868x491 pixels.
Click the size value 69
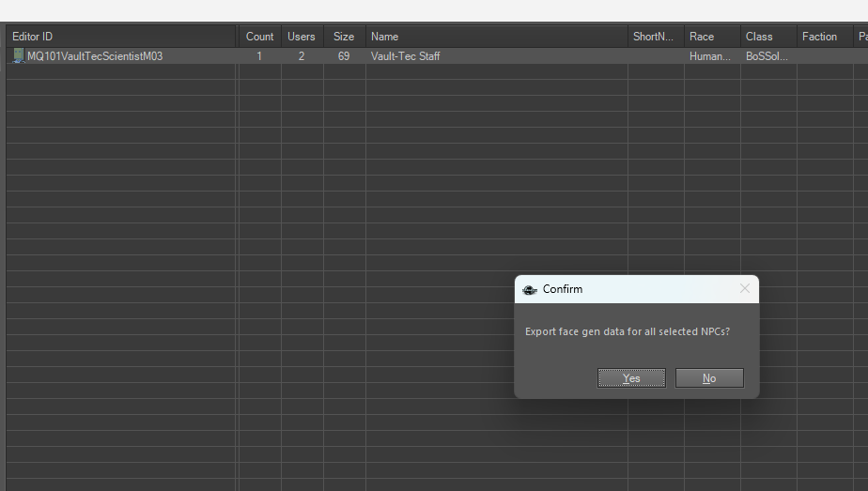(x=344, y=56)
